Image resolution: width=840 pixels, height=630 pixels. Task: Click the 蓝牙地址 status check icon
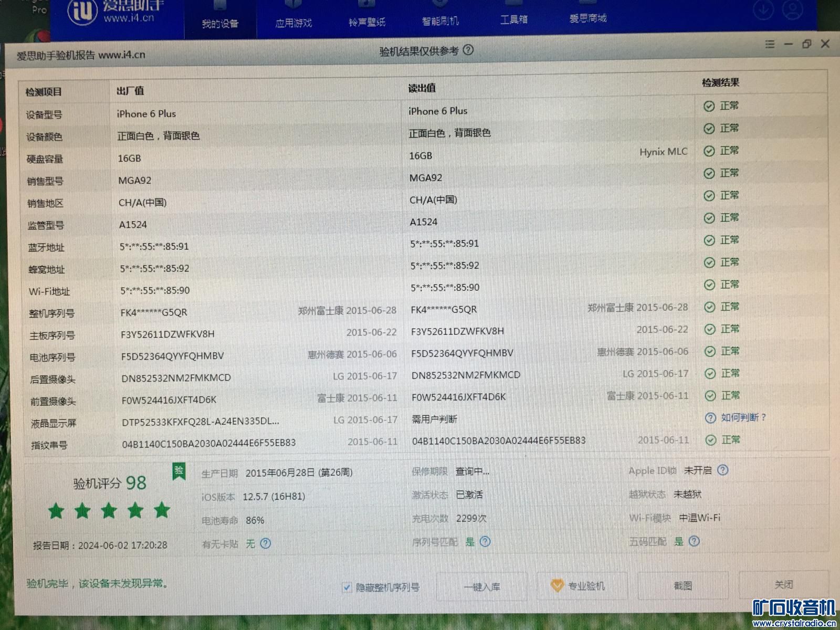point(709,240)
